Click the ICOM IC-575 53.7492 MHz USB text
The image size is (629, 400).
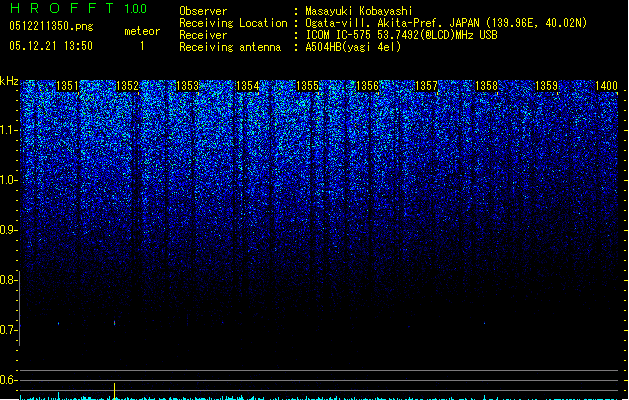click(402, 35)
